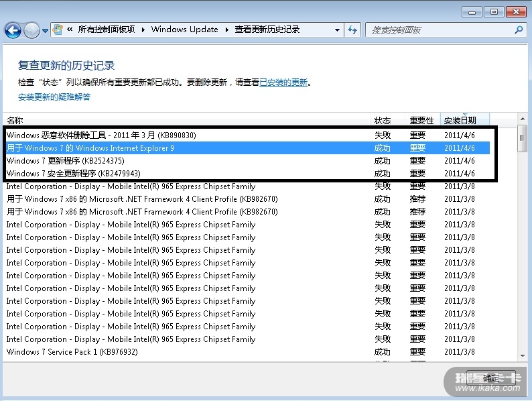Click 成功 status of Service Pack 1 row

click(383, 352)
